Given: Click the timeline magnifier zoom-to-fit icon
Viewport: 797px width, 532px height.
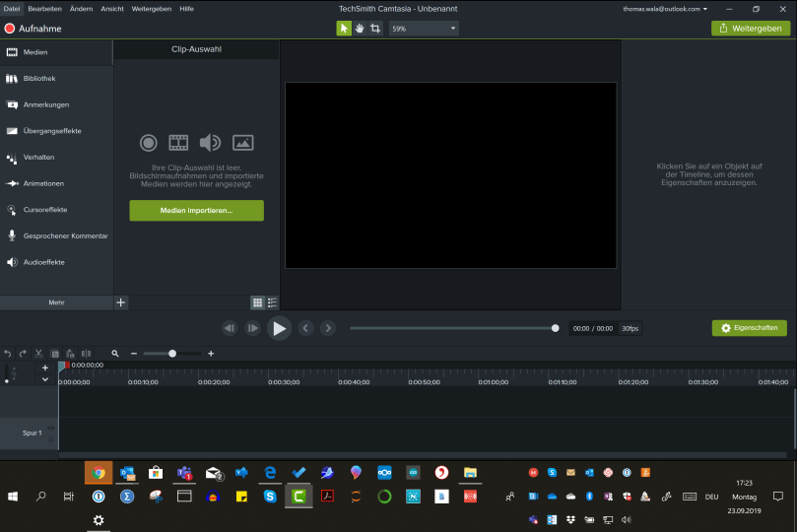Looking at the screenshot, I should pyautogui.click(x=115, y=354).
